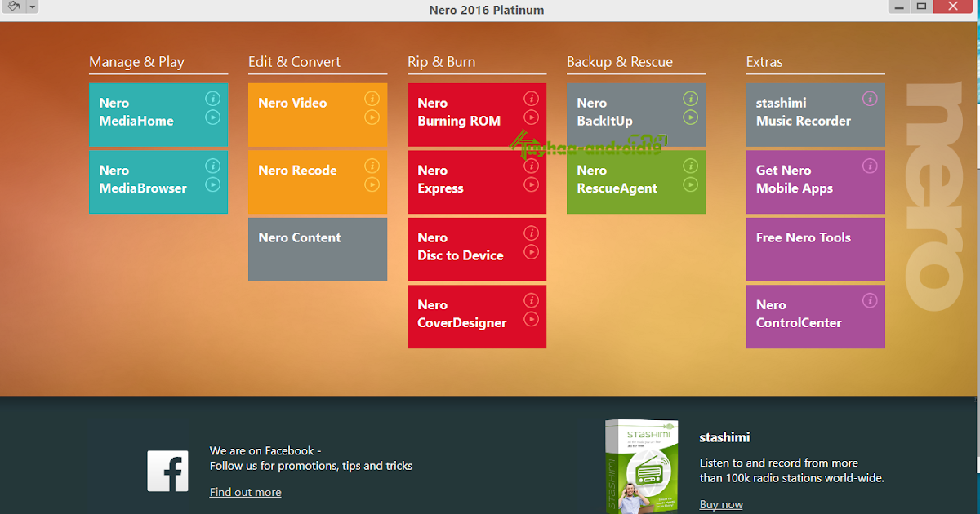Select the Extras heading
980x514 pixels.
[764, 62]
